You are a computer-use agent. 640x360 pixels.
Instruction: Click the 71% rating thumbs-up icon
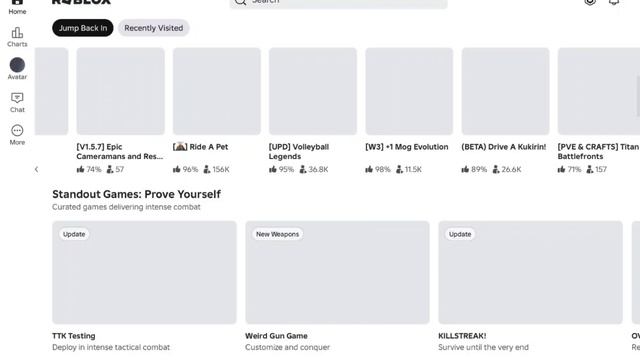tap(561, 169)
